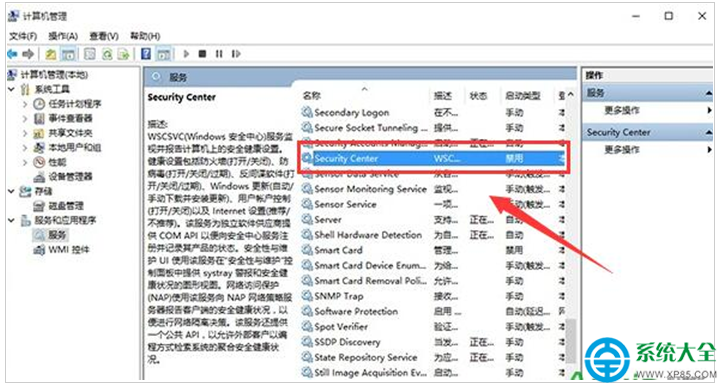Expand the 共享文件夹 node
This screenshot has width=719, height=385.
(25, 133)
